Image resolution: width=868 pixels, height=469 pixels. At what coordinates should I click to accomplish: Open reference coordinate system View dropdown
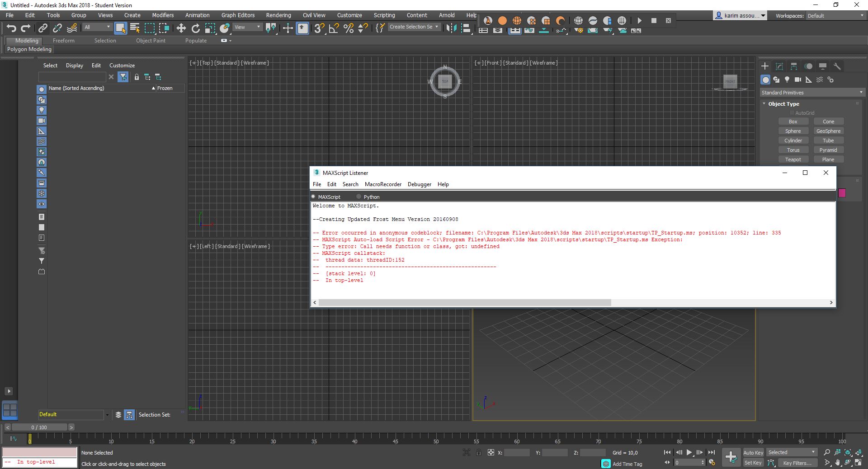pyautogui.click(x=247, y=27)
